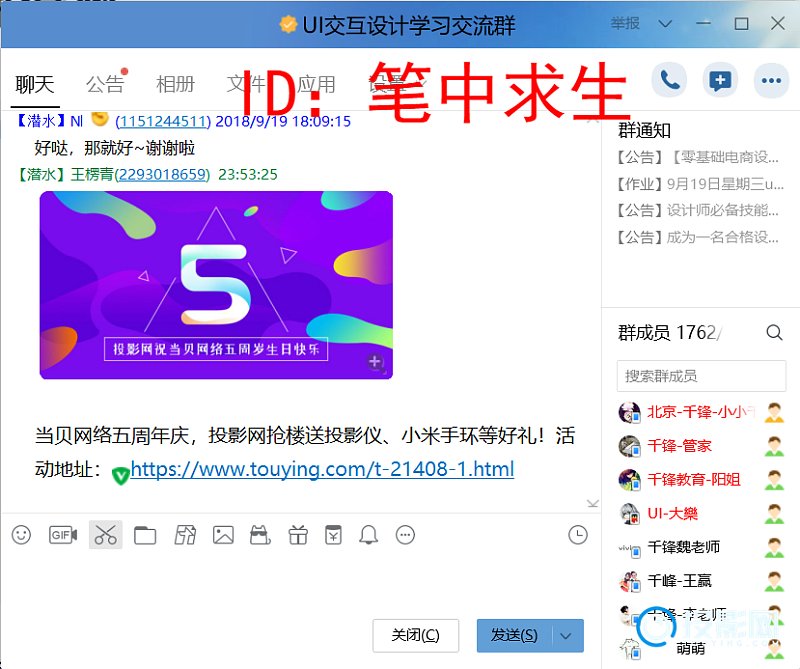Click role badge beside 北京-千锋-小小
The height and width of the screenshot is (669, 800).
(x=774, y=412)
